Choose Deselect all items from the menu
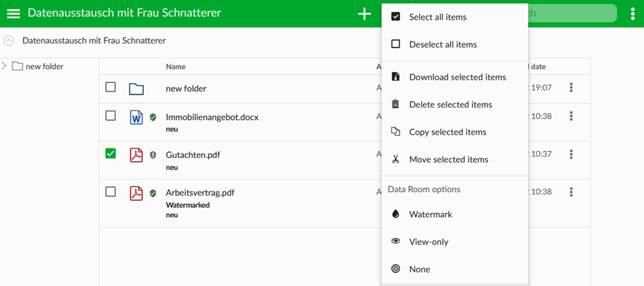The image size is (644, 286). tap(455, 44)
